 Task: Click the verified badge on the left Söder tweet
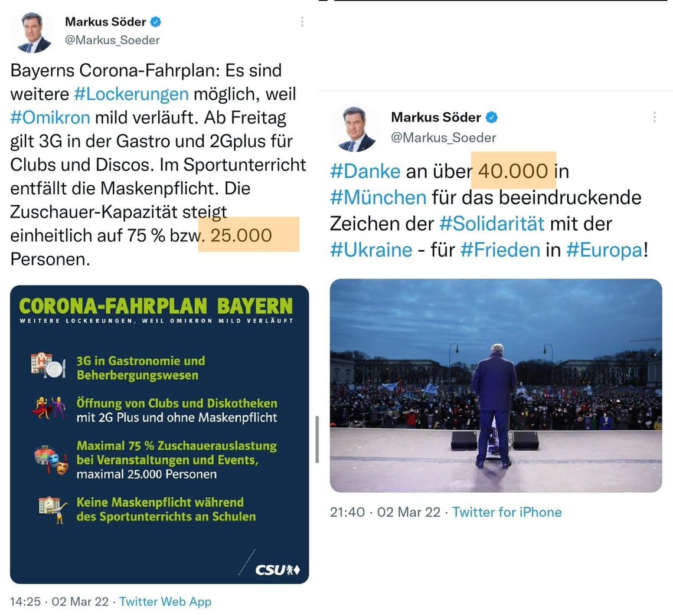[155, 21]
